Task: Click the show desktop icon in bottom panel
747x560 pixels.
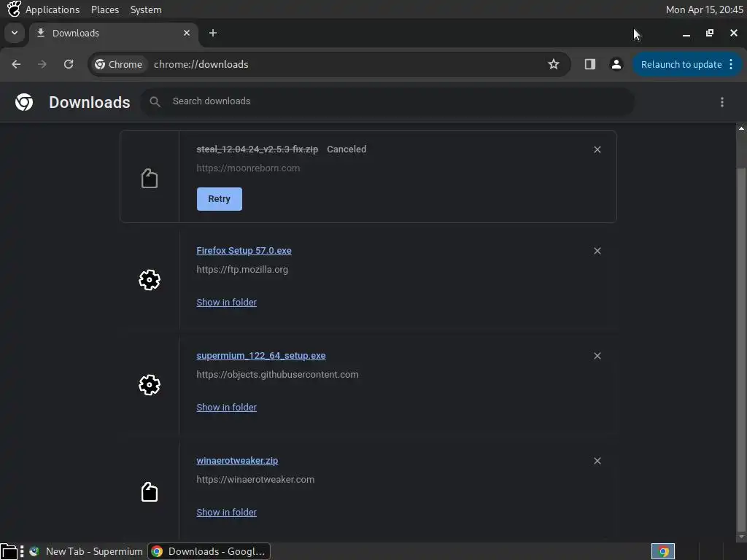Action: [x=9, y=551]
